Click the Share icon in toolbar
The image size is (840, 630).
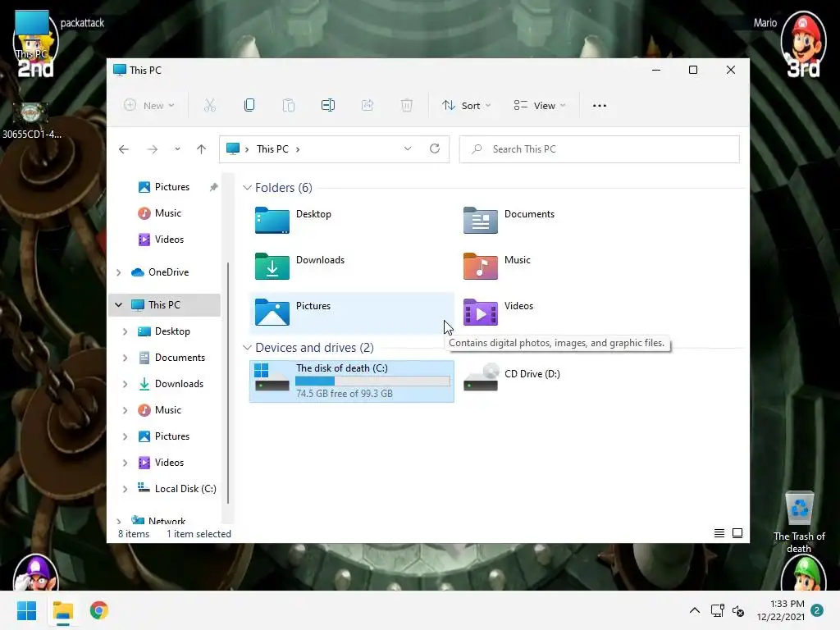click(x=367, y=106)
